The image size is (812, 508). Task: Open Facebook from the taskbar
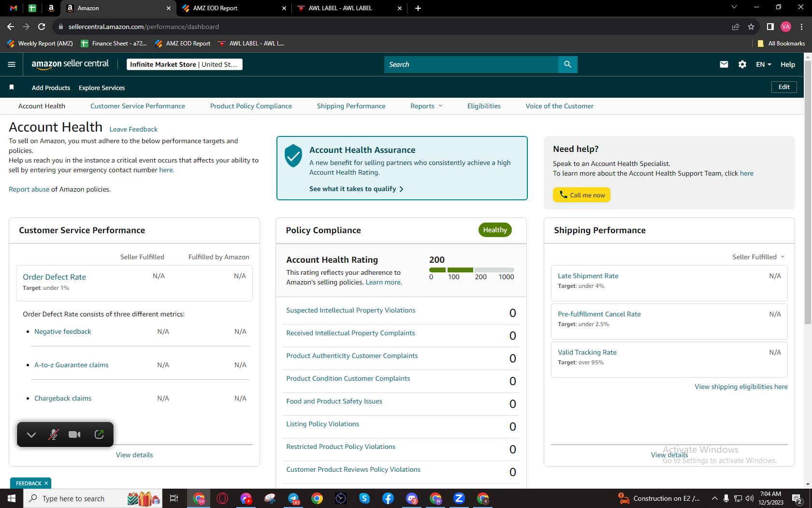click(x=388, y=498)
